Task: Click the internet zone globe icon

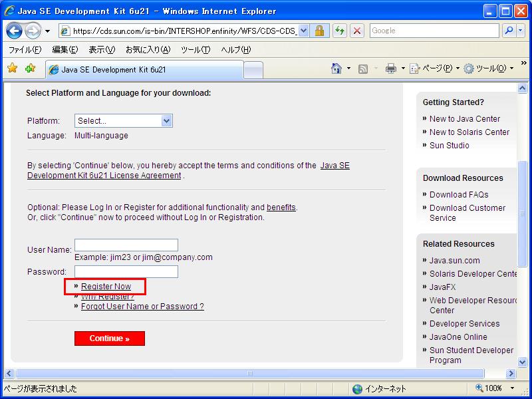Action: tap(357, 389)
